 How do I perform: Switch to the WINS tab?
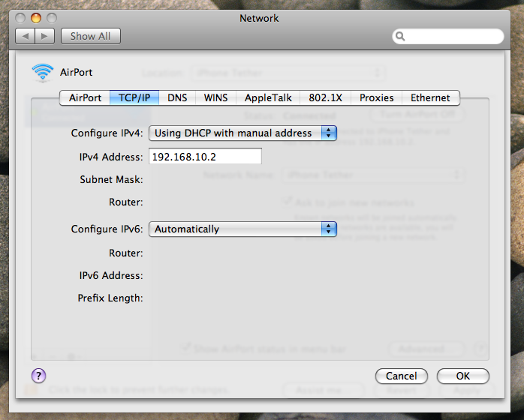click(215, 97)
